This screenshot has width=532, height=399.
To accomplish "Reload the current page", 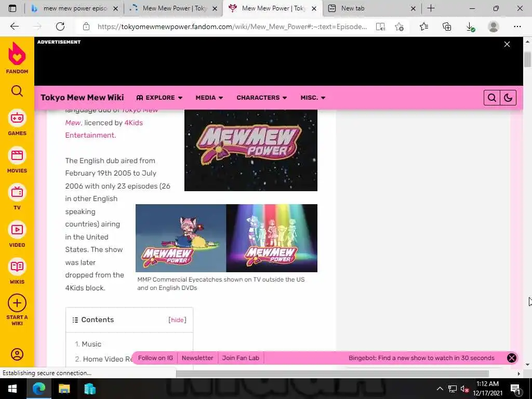I will click(x=60, y=26).
